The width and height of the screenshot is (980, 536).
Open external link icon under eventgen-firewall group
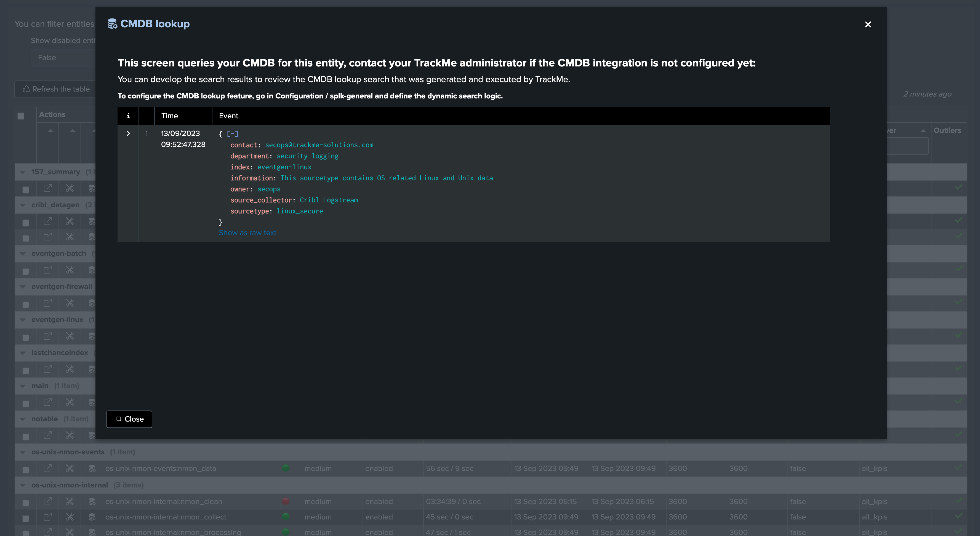(47, 303)
